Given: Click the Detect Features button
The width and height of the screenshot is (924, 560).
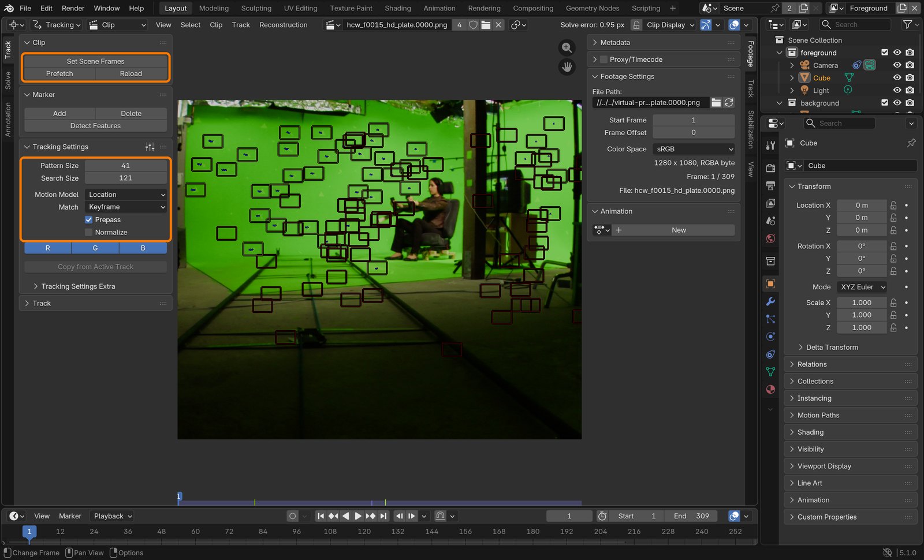Looking at the screenshot, I should coord(95,126).
